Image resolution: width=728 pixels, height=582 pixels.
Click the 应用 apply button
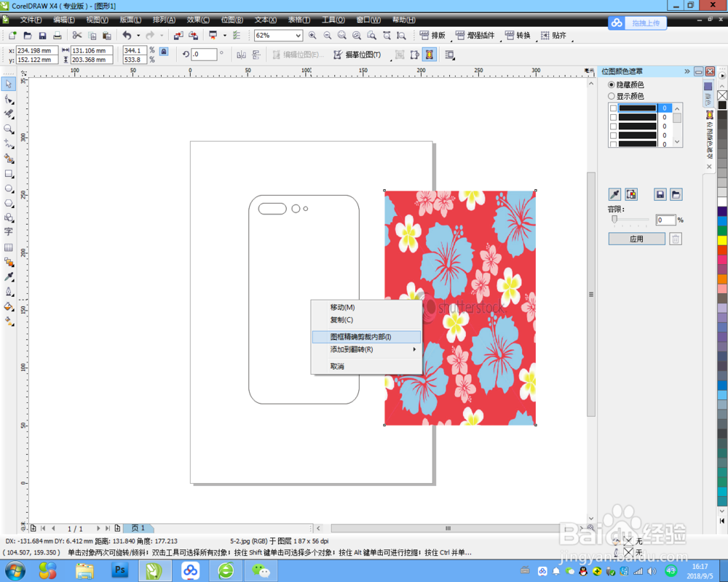636,239
